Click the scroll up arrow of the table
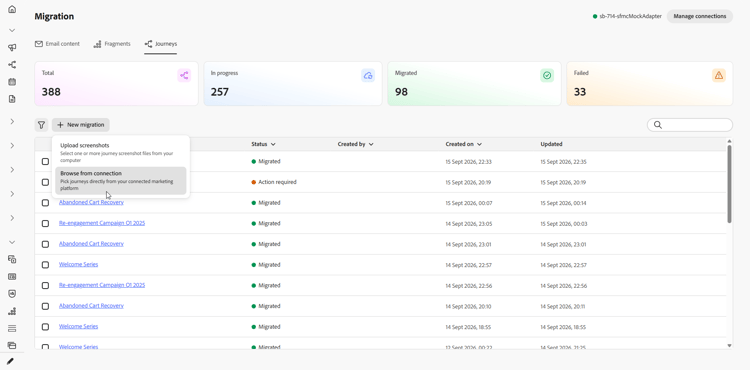 point(729,141)
